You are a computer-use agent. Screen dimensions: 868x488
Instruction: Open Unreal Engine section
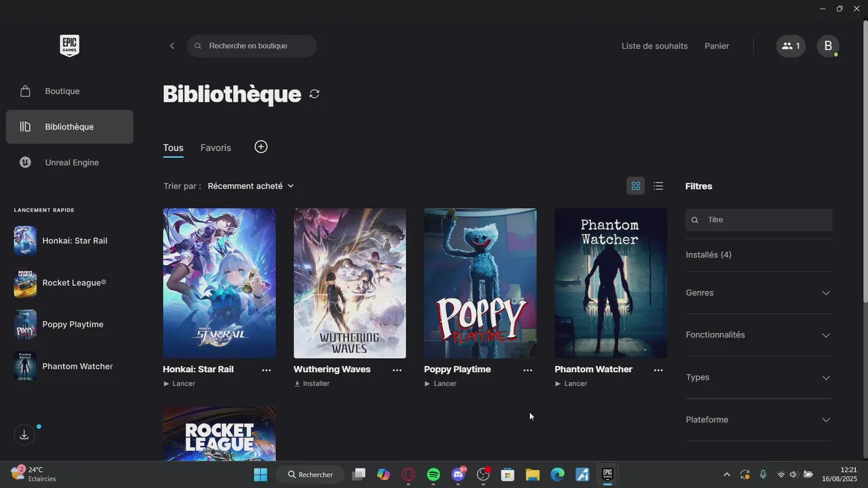point(69,163)
